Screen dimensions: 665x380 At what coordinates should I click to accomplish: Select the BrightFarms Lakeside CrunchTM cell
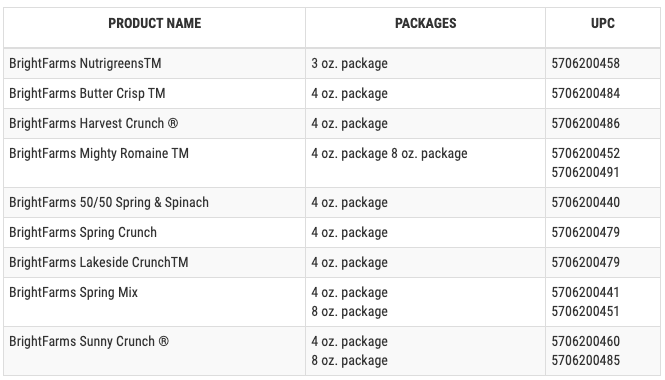154,263
